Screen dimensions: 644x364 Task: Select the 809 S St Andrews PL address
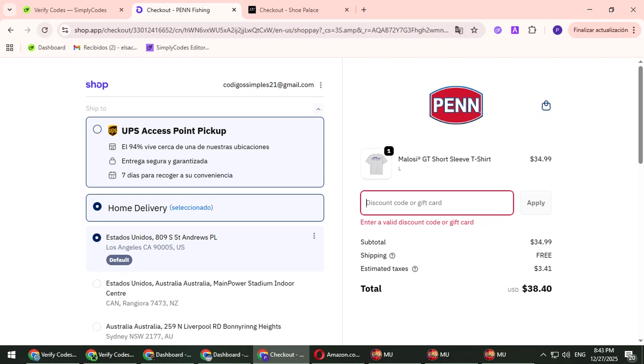coord(97,238)
